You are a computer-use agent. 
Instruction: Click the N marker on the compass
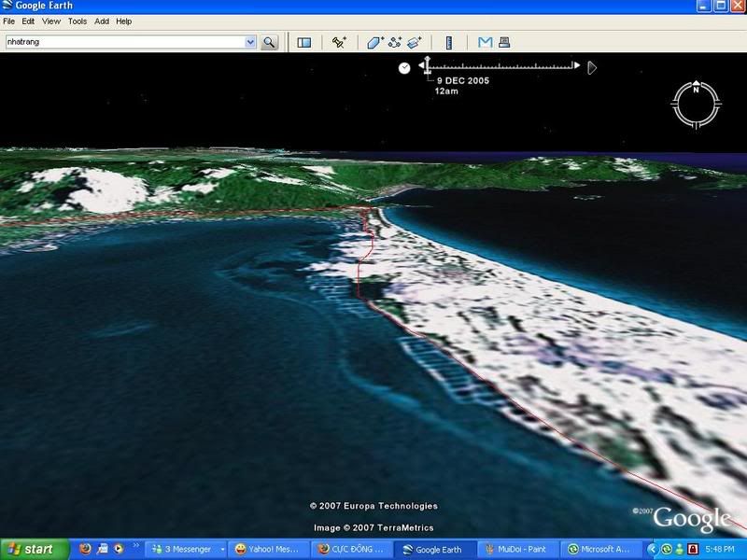696,89
